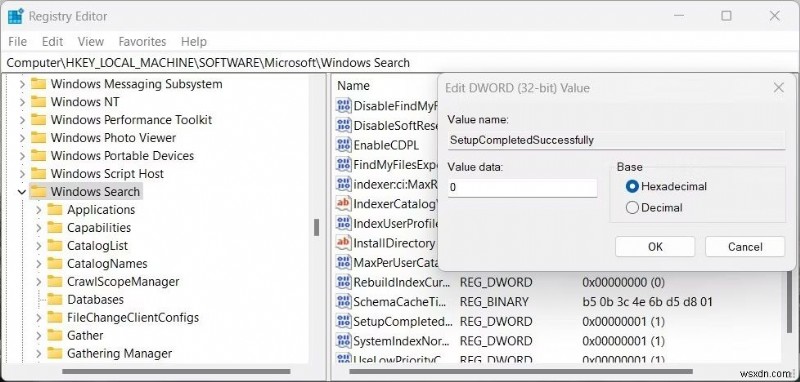Image resolution: width=800 pixels, height=382 pixels.
Task: Select the Windows Photo Viewer folder icon
Action: (x=38, y=137)
